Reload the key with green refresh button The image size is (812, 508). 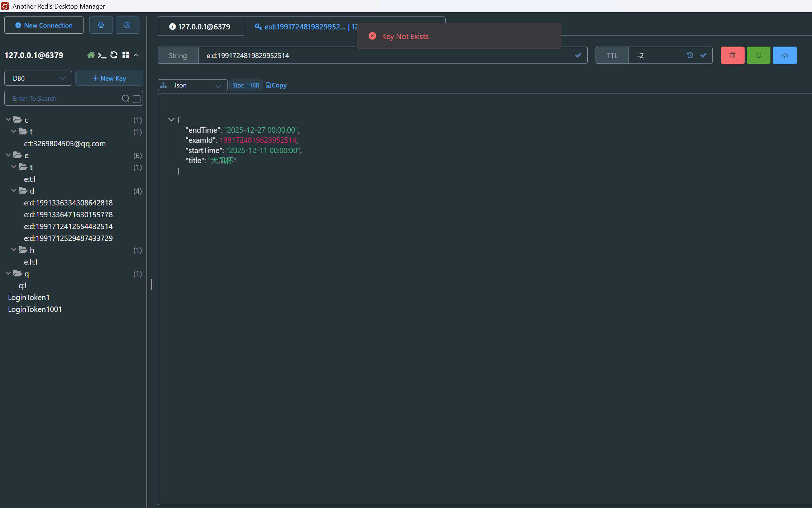[x=758, y=55]
